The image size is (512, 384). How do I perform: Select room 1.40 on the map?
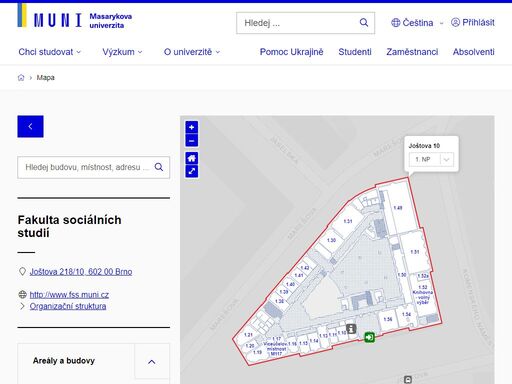click(x=290, y=284)
